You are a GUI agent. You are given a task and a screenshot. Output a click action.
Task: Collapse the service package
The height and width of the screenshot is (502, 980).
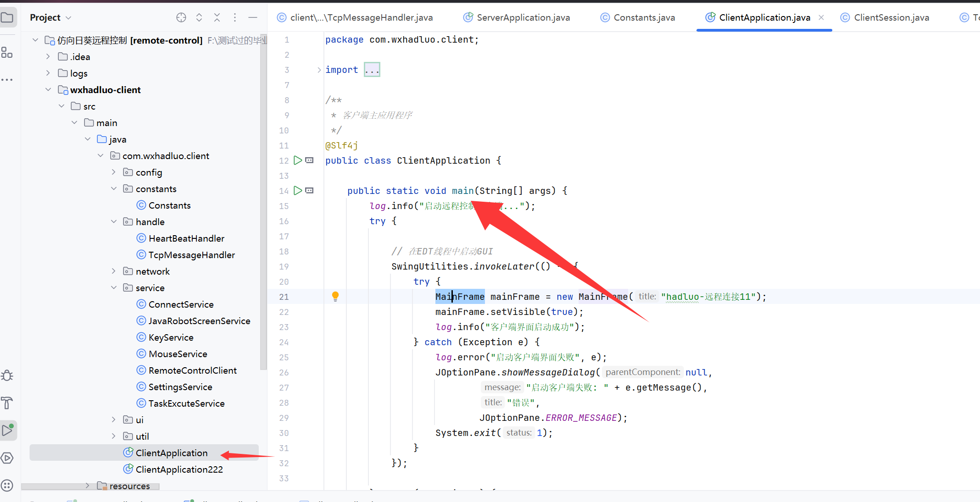(x=114, y=287)
